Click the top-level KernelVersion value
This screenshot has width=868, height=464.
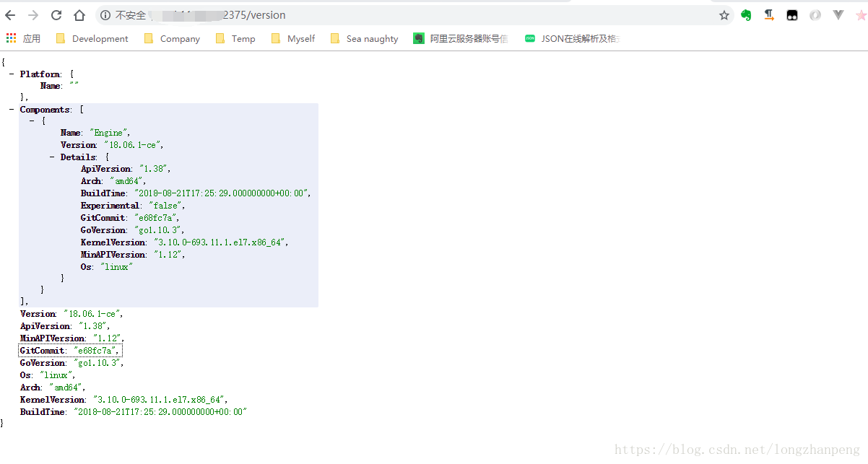pos(159,400)
